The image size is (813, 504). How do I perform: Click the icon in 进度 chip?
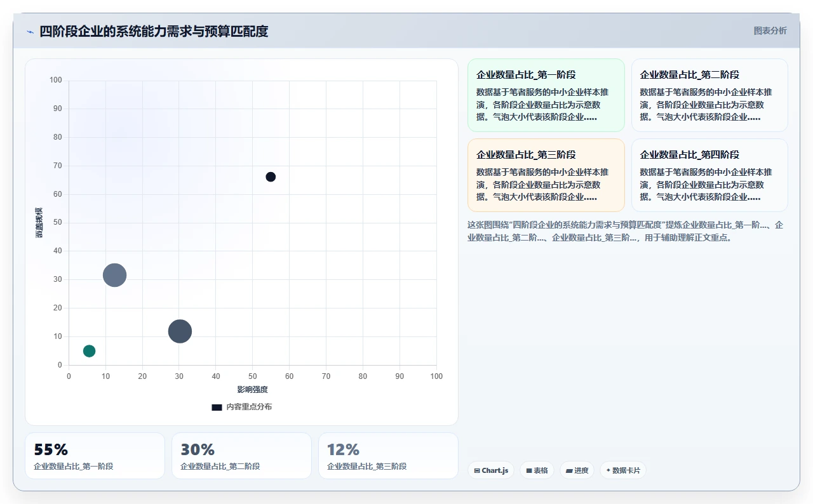coord(569,471)
